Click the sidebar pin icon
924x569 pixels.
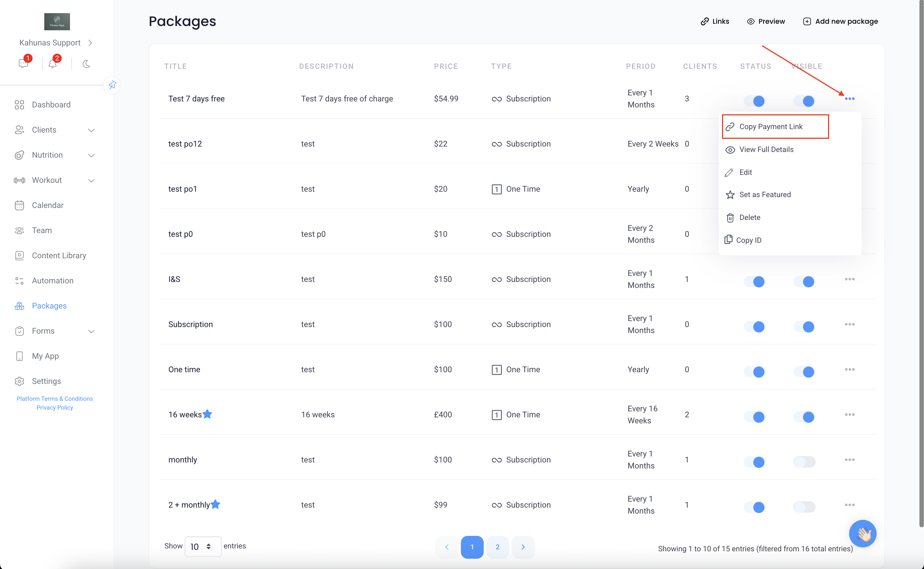(x=112, y=85)
